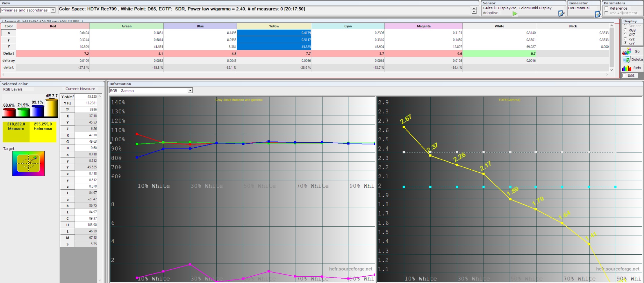
Task: Click the 2.67 gamma point at 10% White
Action: (404, 127)
